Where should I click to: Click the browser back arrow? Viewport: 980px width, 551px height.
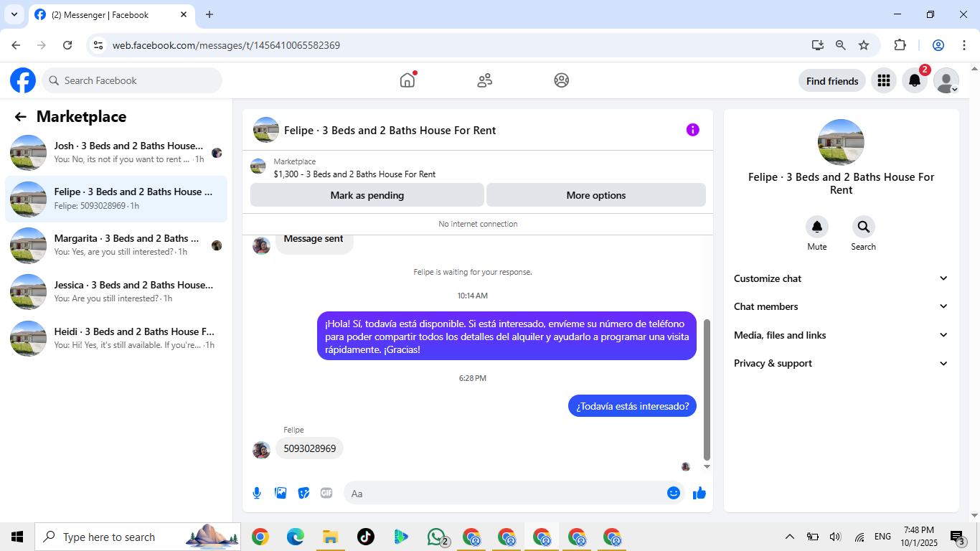coord(16,45)
